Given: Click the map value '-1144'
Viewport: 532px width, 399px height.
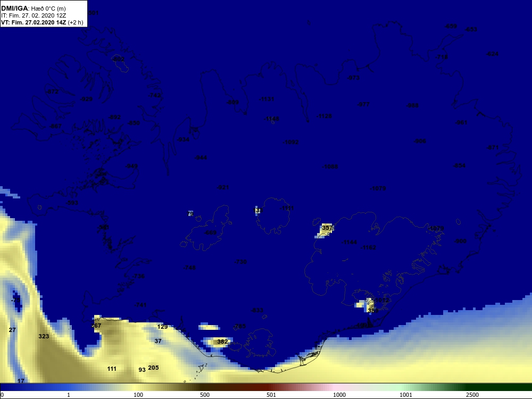Looking at the screenshot, I should [350, 242].
